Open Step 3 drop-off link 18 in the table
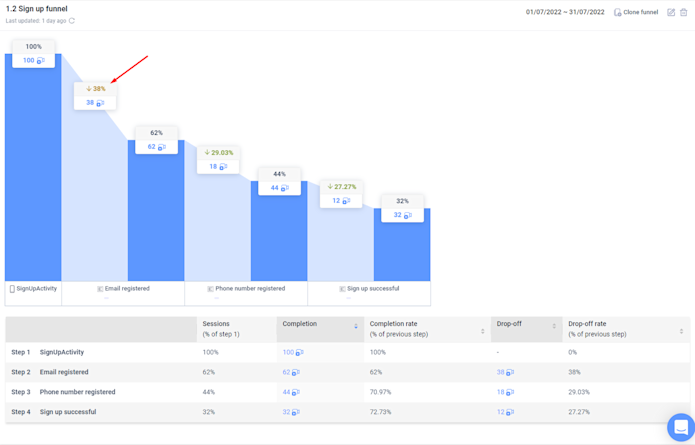The height and width of the screenshot is (445, 695). coord(505,392)
